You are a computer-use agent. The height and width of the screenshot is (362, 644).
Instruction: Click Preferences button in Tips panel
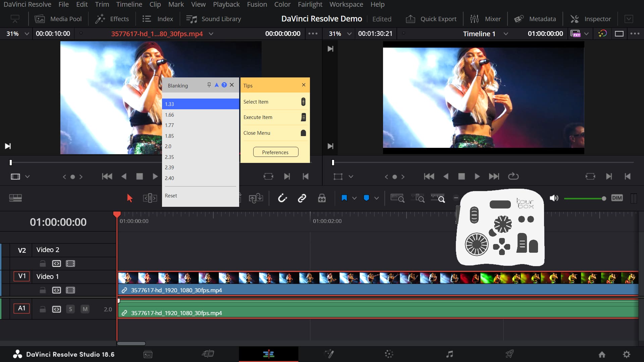[275, 152]
